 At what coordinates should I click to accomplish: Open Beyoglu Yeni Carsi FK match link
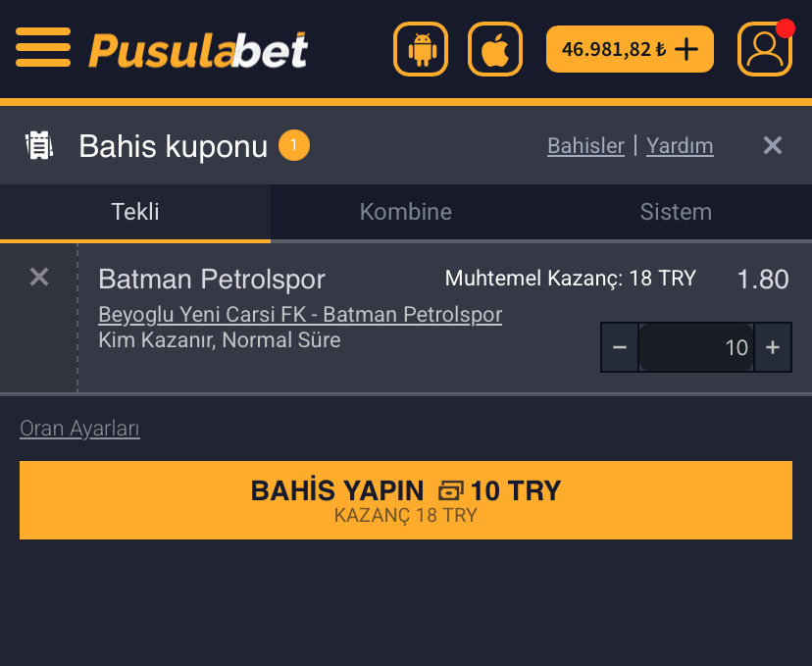(x=300, y=315)
